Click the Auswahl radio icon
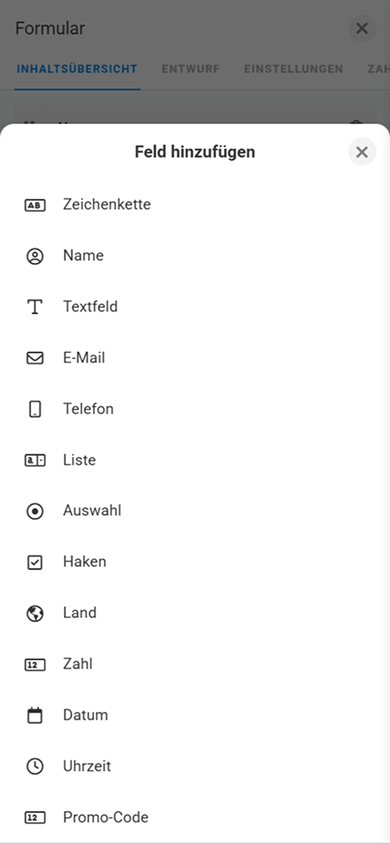The width and height of the screenshot is (390, 844). point(35,511)
